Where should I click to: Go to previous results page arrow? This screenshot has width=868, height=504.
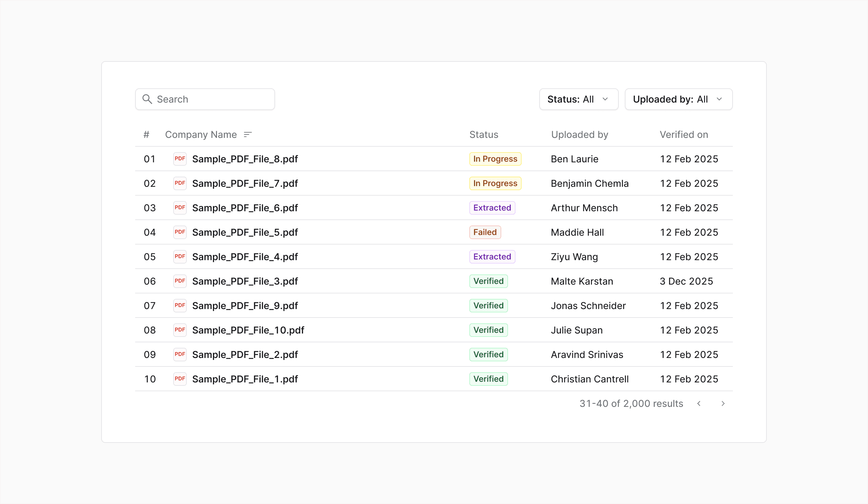(699, 403)
